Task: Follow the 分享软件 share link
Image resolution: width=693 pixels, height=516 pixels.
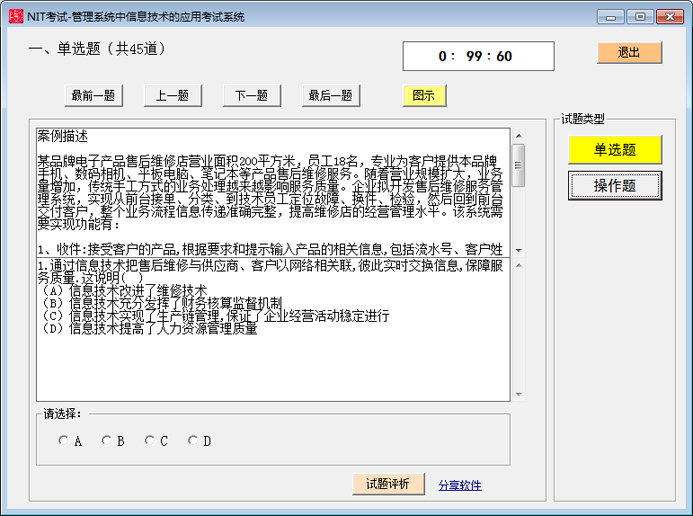Action: pos(460,485)
